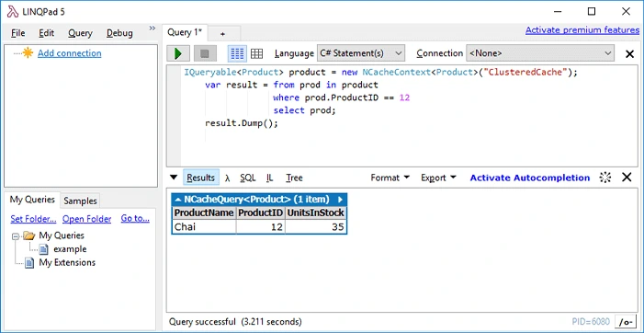The width and height of the screenshot is (644, 333).
Task: Collapse the NCacheQuery result table header arrow
Action: 178,200
